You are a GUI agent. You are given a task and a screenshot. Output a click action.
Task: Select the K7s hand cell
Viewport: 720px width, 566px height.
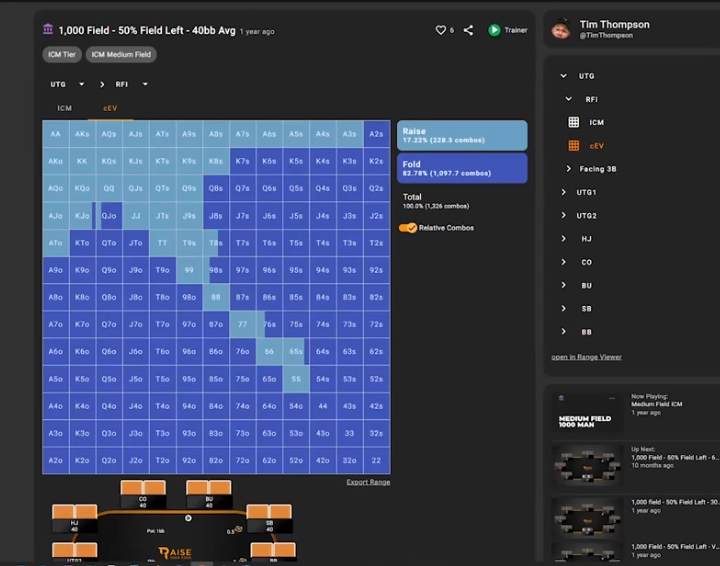(x=242, y=161)
